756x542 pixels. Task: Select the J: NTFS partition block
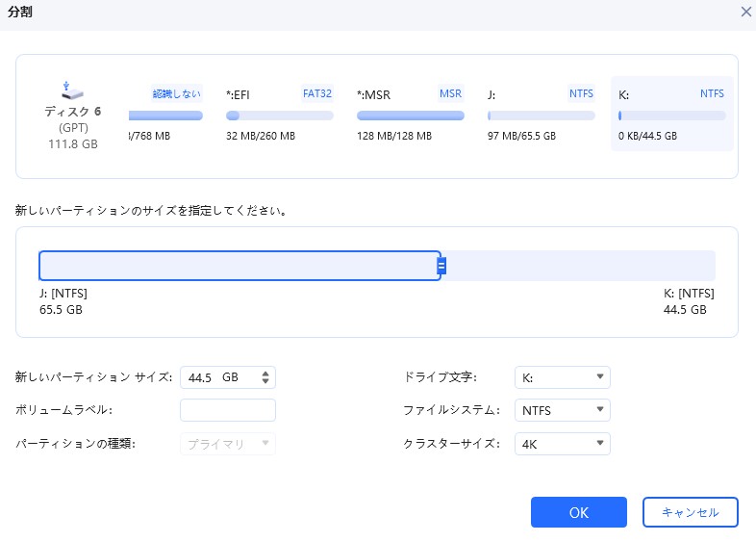[x=541, y=115]
